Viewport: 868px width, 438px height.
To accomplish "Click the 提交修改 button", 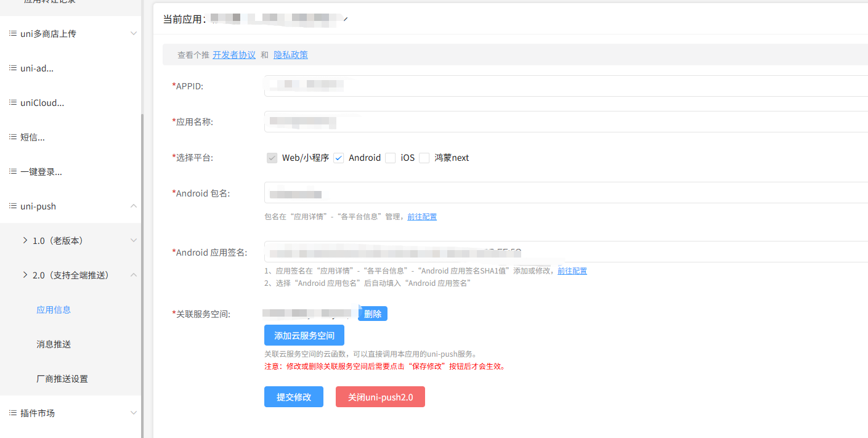I will pos(294,397).
